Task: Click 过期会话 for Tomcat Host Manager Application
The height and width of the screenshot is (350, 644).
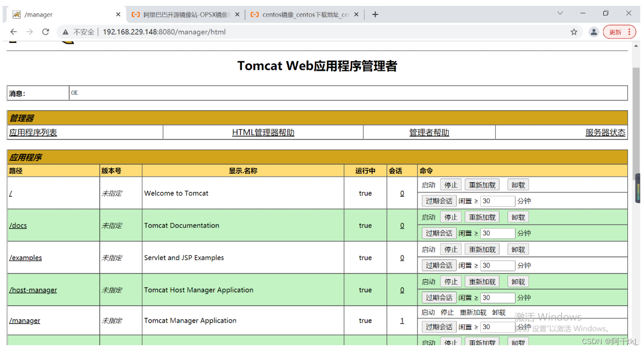Action: point(439,297)
